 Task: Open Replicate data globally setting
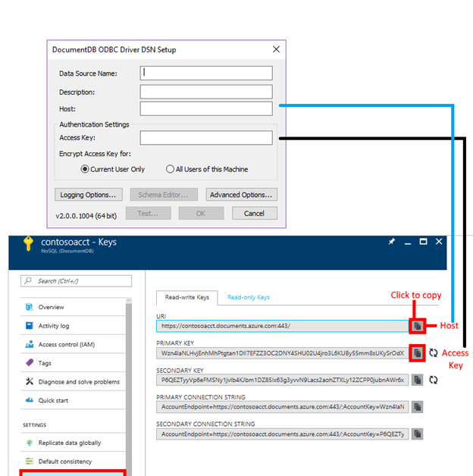[x=73, y=443]
